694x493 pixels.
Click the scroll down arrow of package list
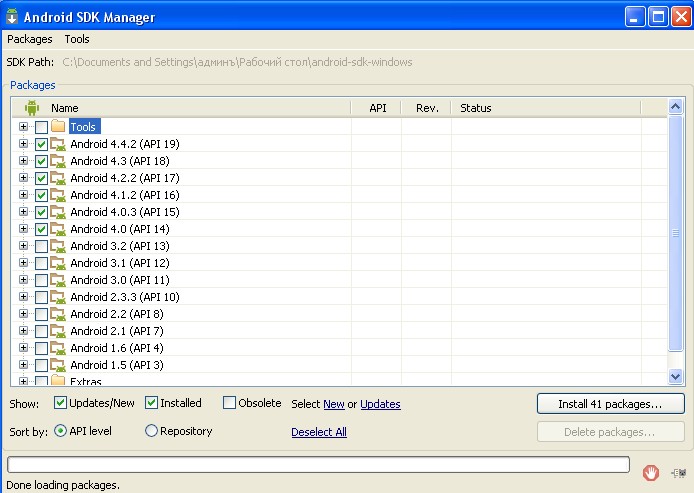(x=675, y=376)
